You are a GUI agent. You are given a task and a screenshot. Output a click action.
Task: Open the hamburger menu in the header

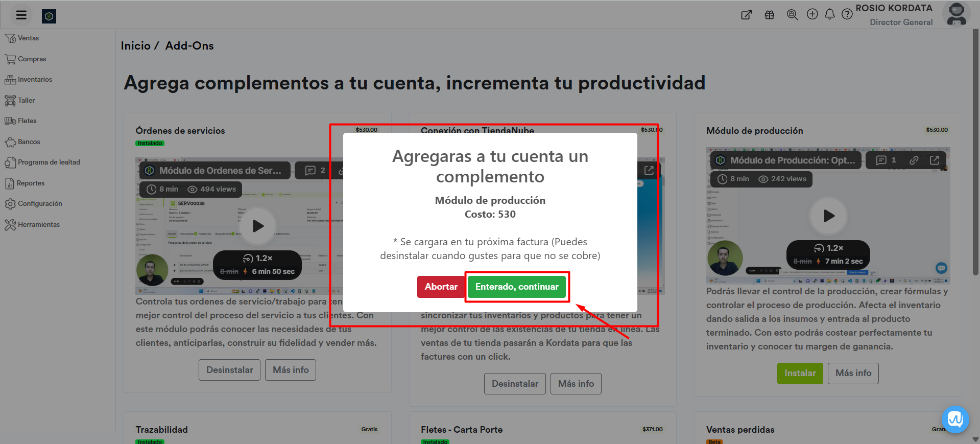(21, 15)
